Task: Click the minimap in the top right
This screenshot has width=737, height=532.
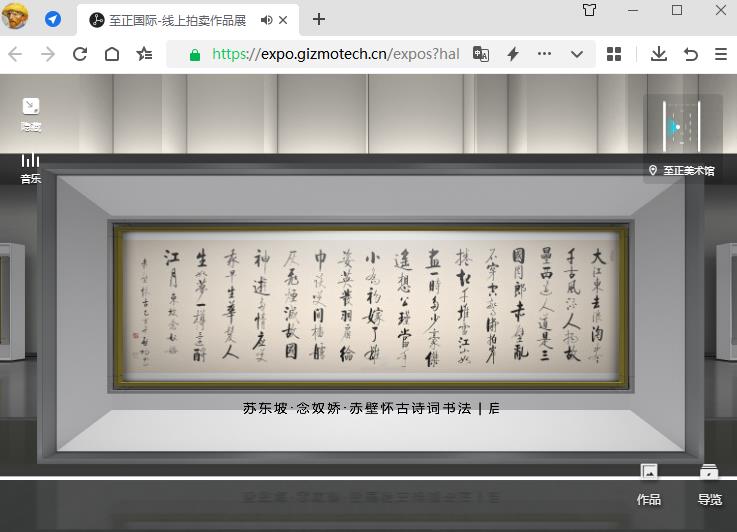Action: pos(683,127)
